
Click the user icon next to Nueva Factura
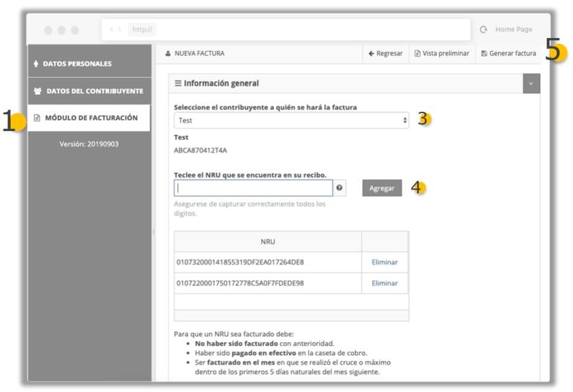pyautogui.click(x=168, y=53)
